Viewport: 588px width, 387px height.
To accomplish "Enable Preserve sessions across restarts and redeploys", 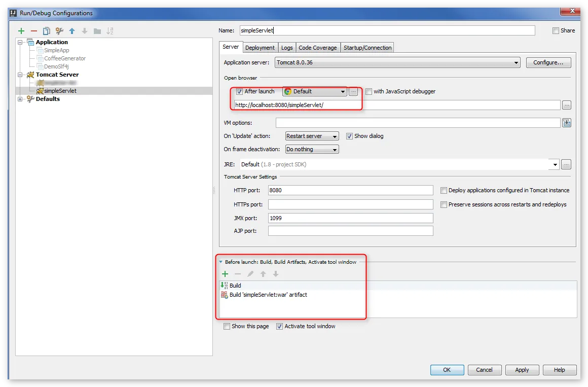I will point(444,204).
